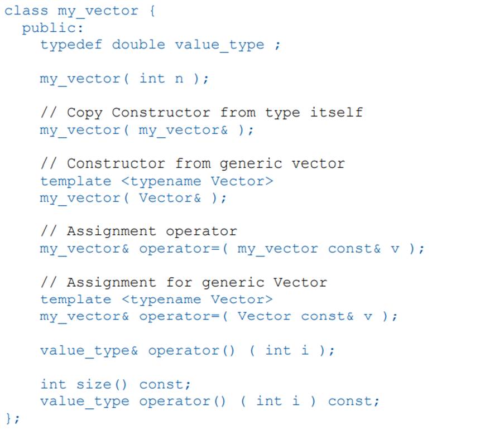This screenshot has height=430, width=504.
Task: Click the 'Copy Constructor from type itself' comment
Action: tap(214, 113)
